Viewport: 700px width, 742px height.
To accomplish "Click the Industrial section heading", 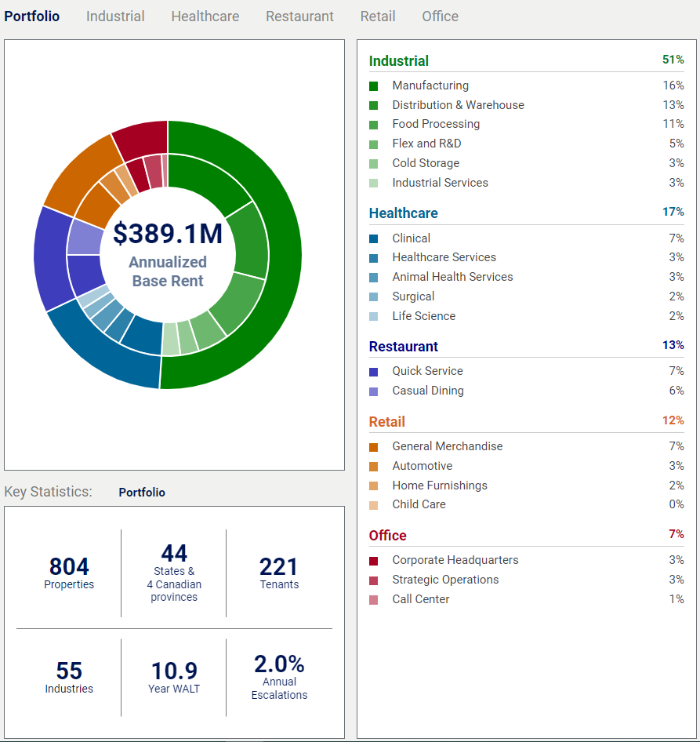I will (399, 61).
